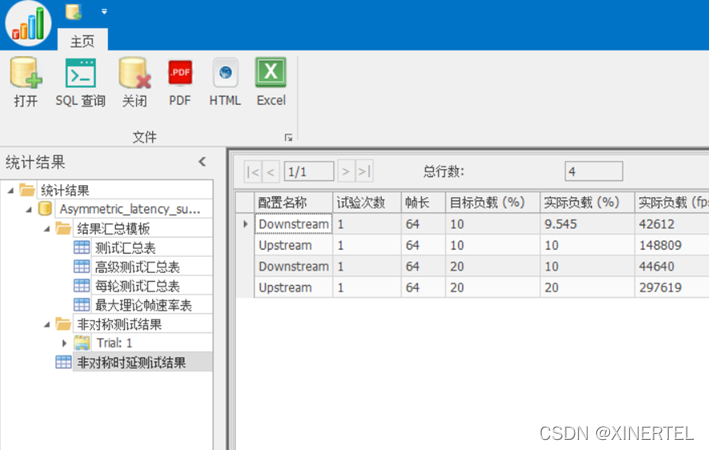Click the 测试汇总表 grid icon

pos(81,247)
